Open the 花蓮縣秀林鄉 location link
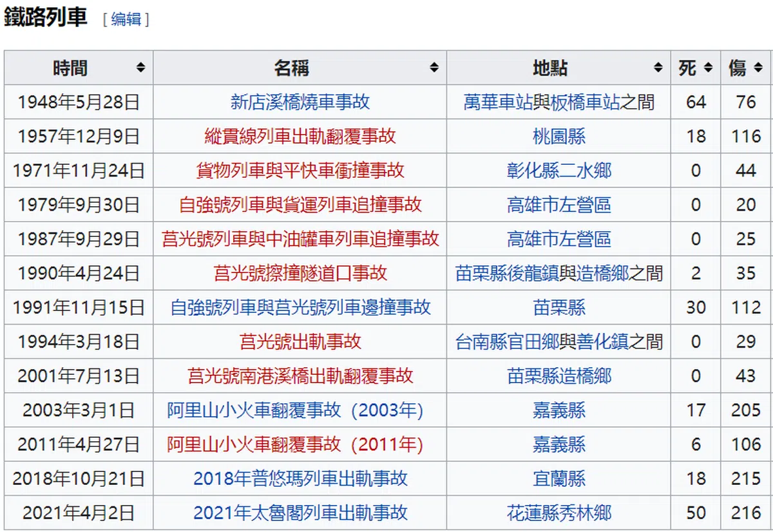773x532 pixels. [x=558, y=513]
